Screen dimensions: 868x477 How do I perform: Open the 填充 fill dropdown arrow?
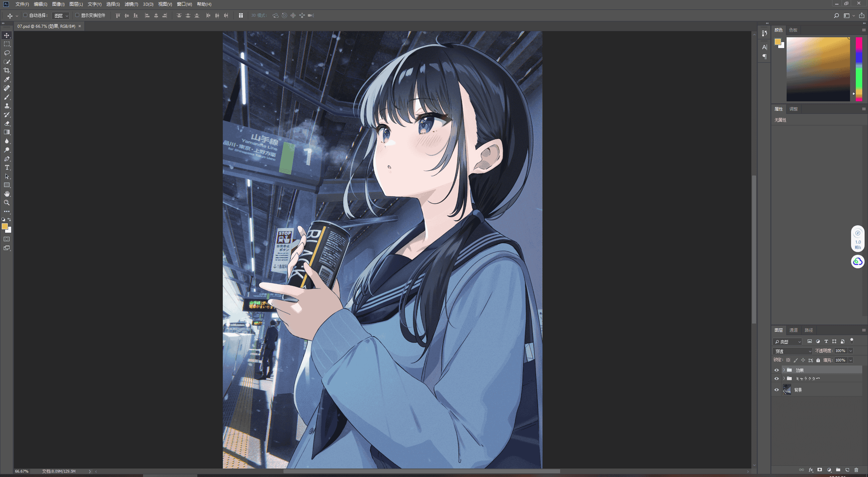click(x=851, y=360)
